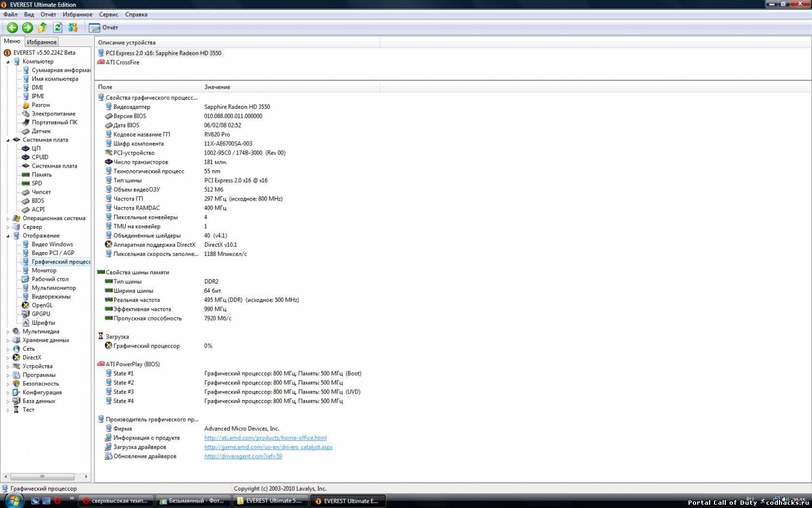Expand the DirectX tree node
This screenshot has height=508, width=812.
coord(8,358)
